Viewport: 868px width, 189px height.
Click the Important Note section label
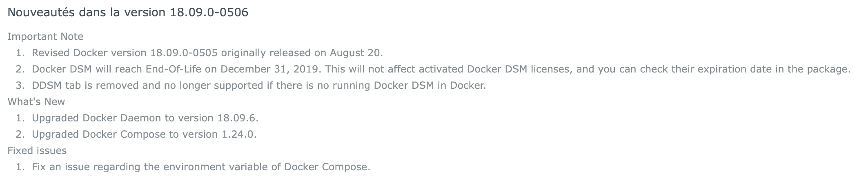pyautogui.click(x=45, y=36)
